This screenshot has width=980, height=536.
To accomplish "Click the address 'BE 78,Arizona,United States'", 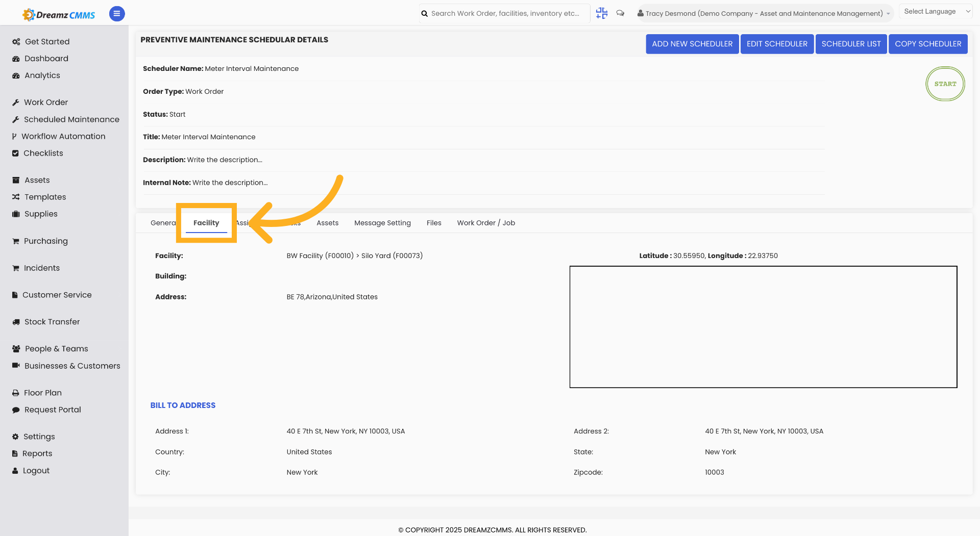I will click(x=332, y=297).
